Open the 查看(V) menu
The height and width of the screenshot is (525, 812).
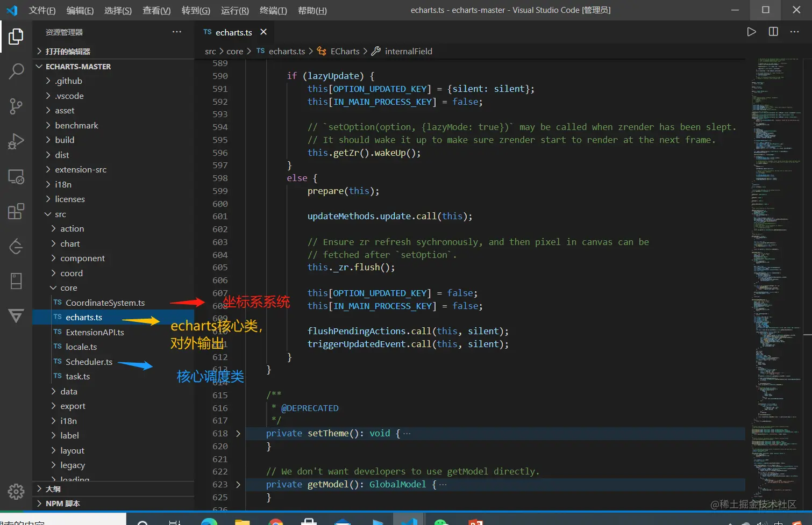click(156, 10)
